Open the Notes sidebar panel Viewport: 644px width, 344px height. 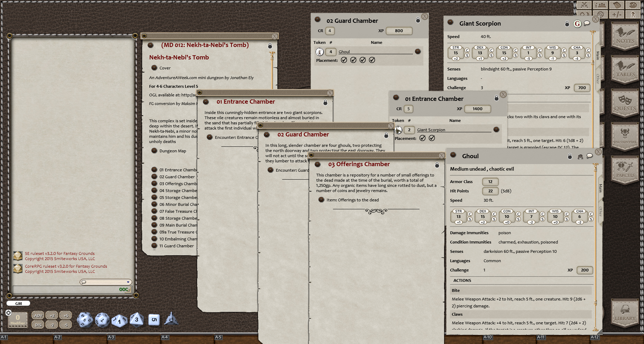pyautogui.click(x=625, y=37)
